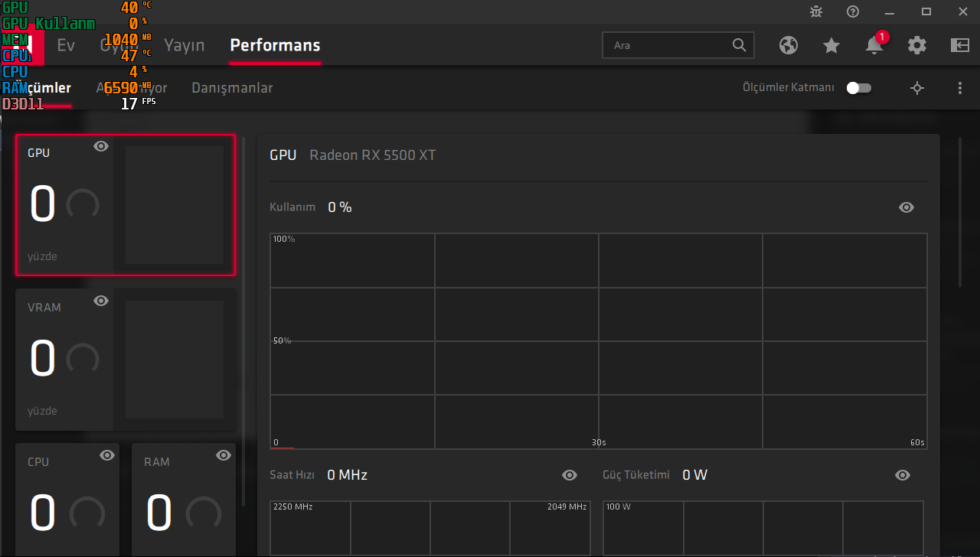Click the 0 W power value
980x557 pixels.
tap(695, 475)
